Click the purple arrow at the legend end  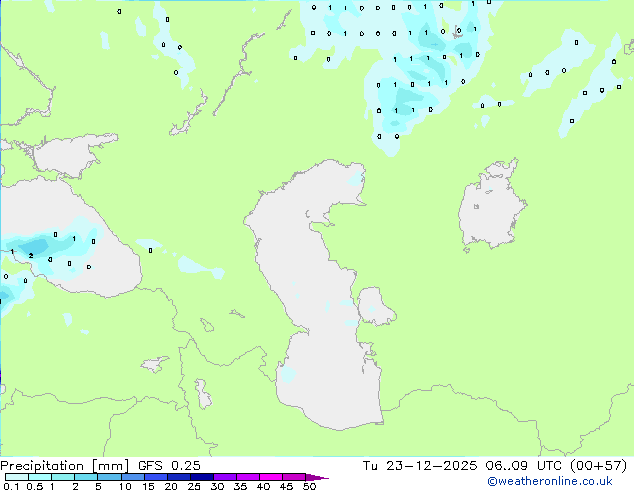(x=317, y=477)
